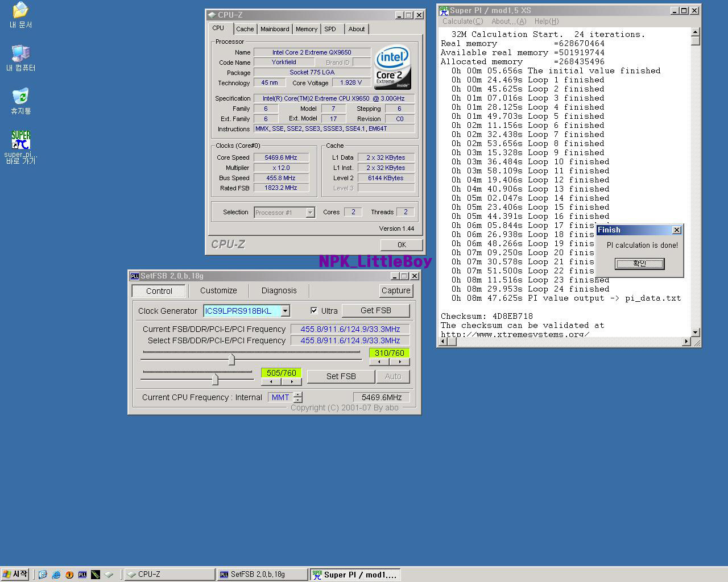728x582 pixels.
Task: Click the lower FSB slider thumb in SetFSB
Action: click(x=215, y=379)
